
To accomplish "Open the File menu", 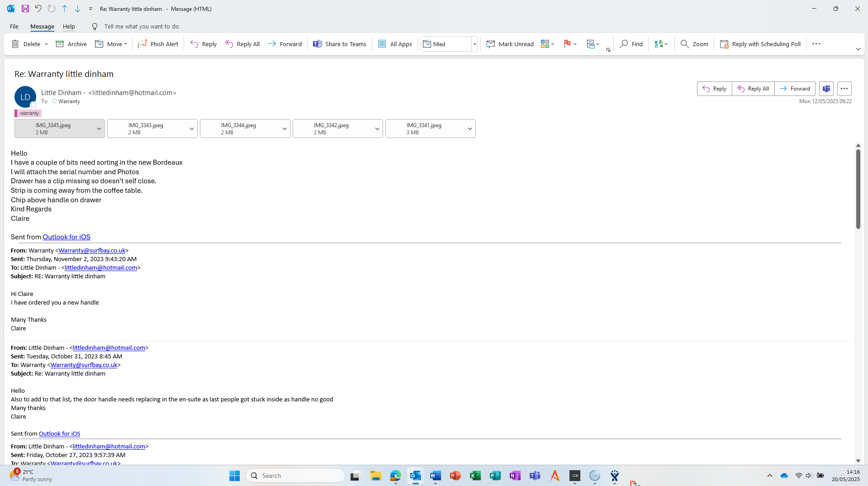I will coord(14,26).
